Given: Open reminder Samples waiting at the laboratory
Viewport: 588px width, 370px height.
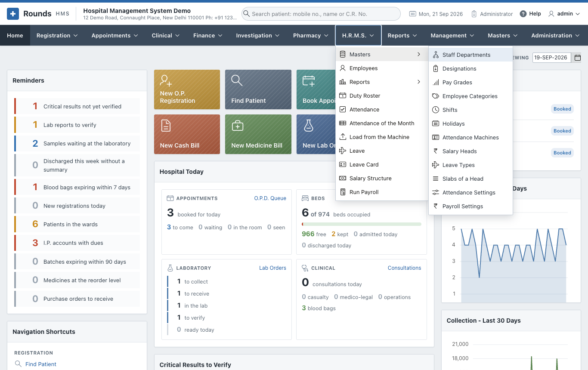Looking at the screenshot, I should tap(77, 143).
